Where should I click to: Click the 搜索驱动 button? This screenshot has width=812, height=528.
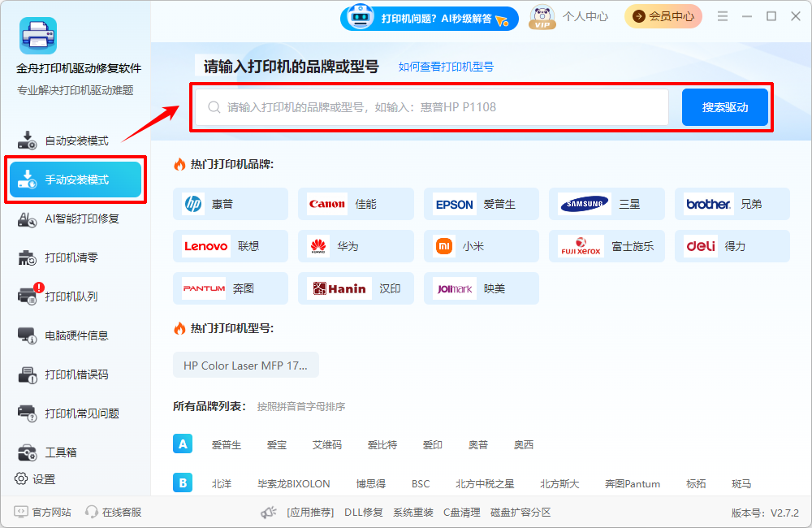(725, 107)
